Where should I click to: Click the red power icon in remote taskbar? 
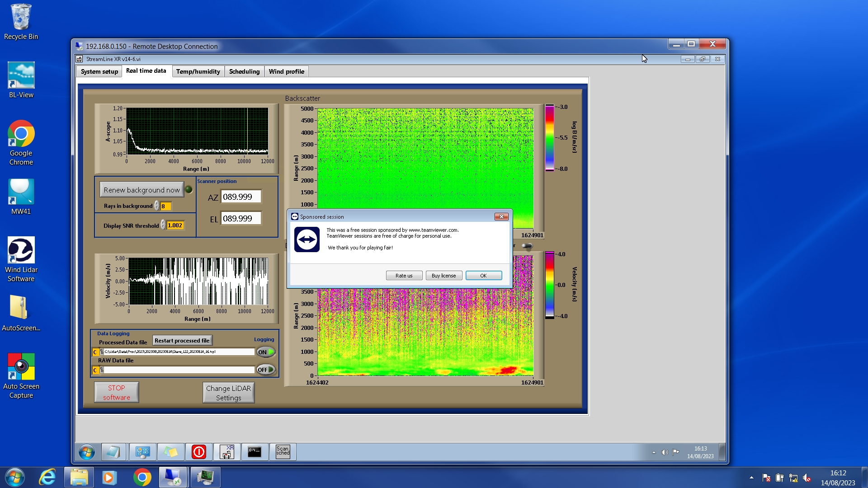(x=199, y=451)
